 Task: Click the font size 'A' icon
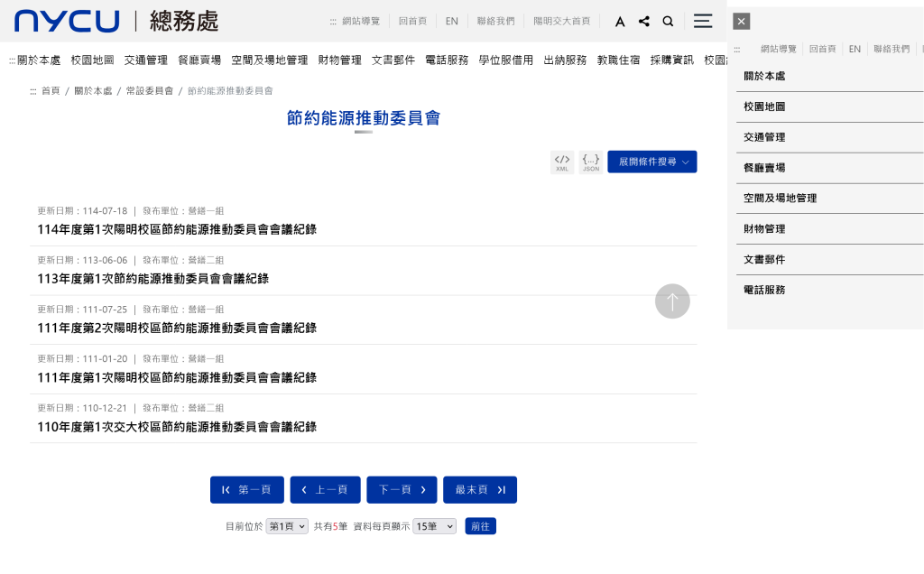coord(620,22)
